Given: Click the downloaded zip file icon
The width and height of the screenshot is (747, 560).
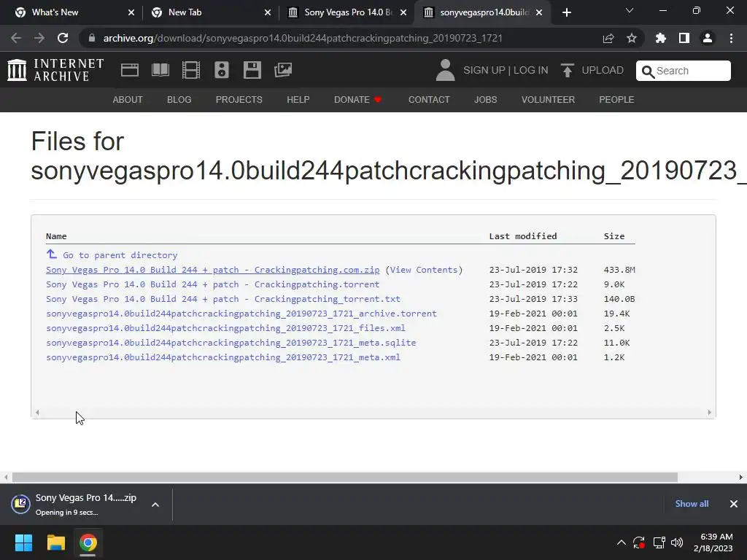Looking at the screenshot, I should 21,504.
